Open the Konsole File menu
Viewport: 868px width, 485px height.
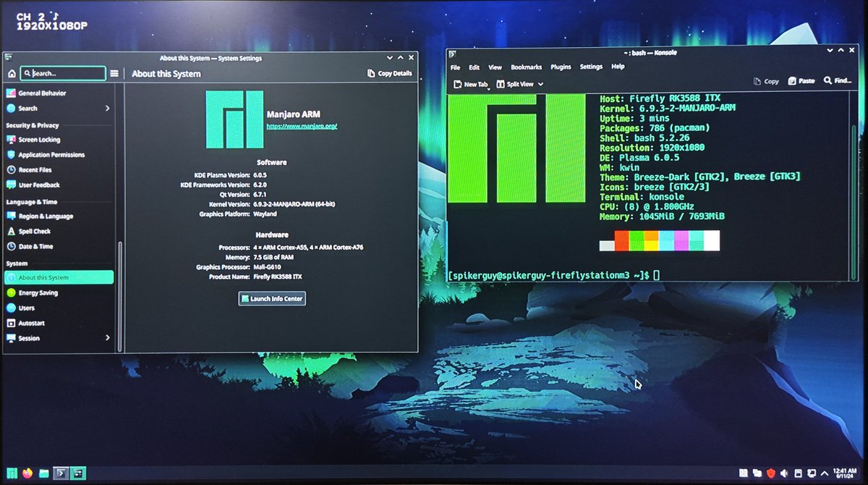[x=456, y=67]
